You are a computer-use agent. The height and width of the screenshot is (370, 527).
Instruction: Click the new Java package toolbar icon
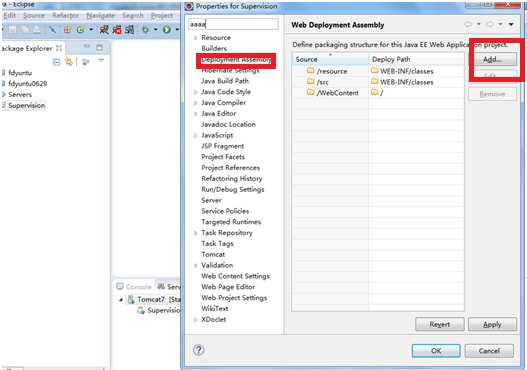click(68, 30)
